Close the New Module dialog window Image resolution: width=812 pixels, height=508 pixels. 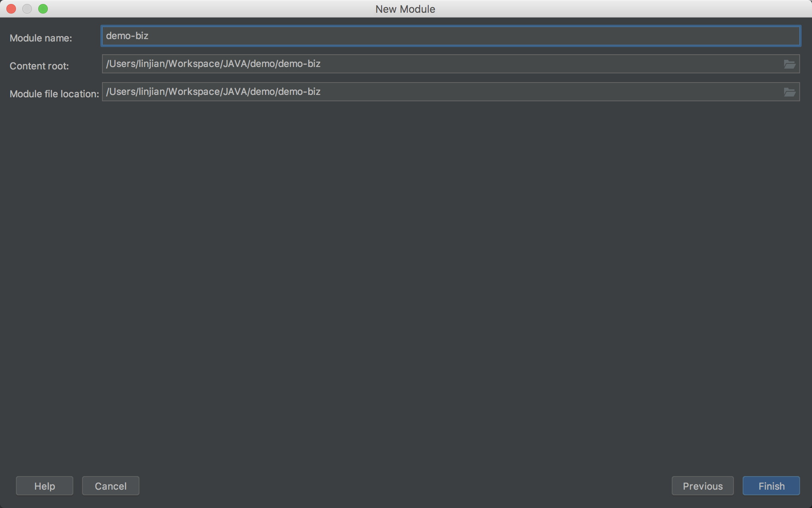pyautogui.click(x=11, y=8)
